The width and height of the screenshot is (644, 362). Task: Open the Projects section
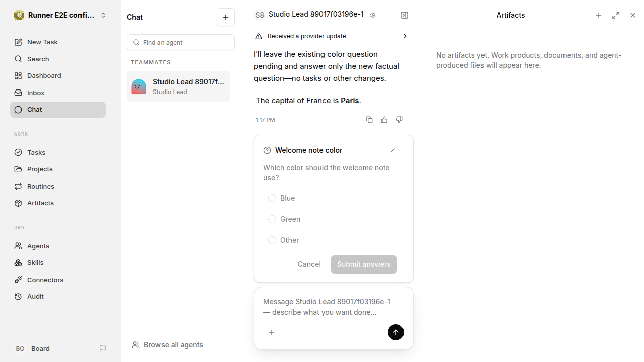58,169
